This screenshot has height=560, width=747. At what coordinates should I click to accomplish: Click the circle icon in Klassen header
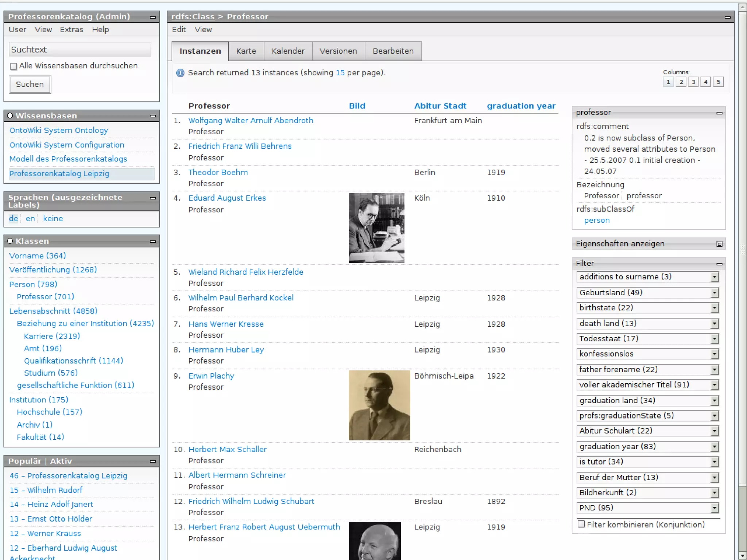[10, 241]
